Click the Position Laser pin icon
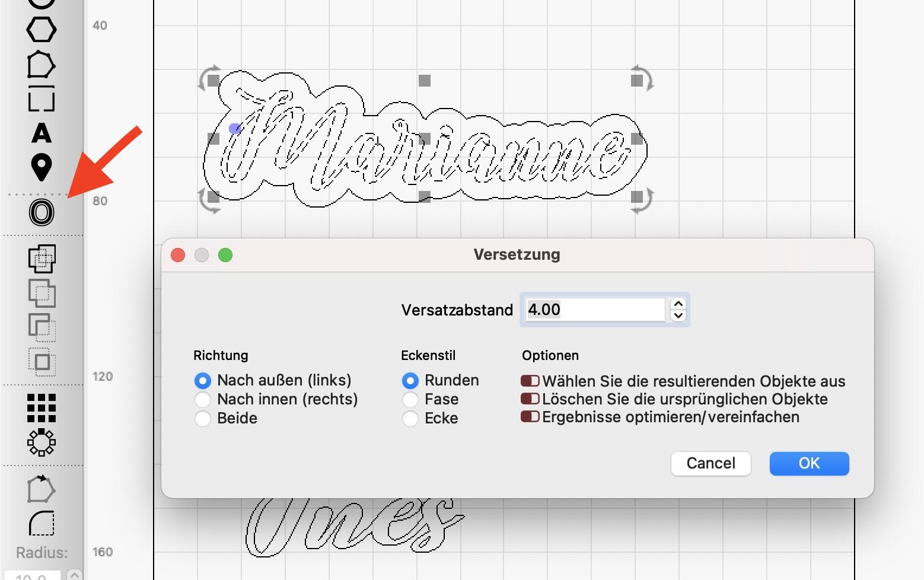The height and width of the screenshot is (580, 924). pos(41,167)
